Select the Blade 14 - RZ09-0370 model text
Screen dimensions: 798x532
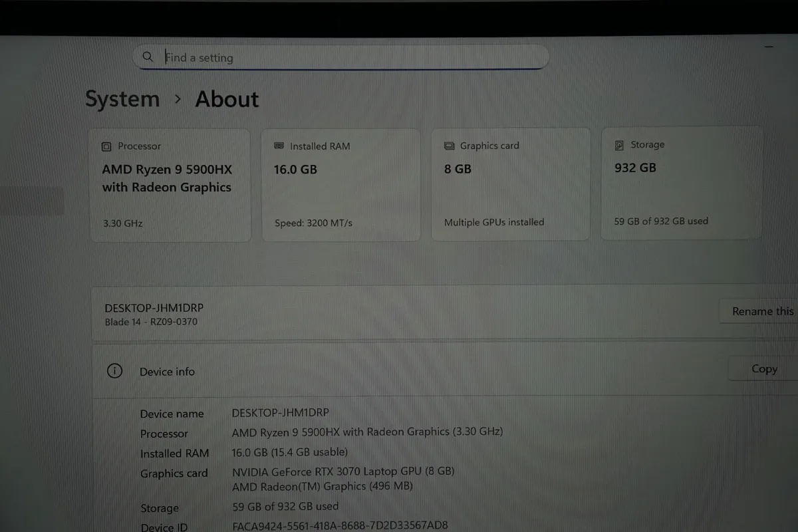click(151, 322)
